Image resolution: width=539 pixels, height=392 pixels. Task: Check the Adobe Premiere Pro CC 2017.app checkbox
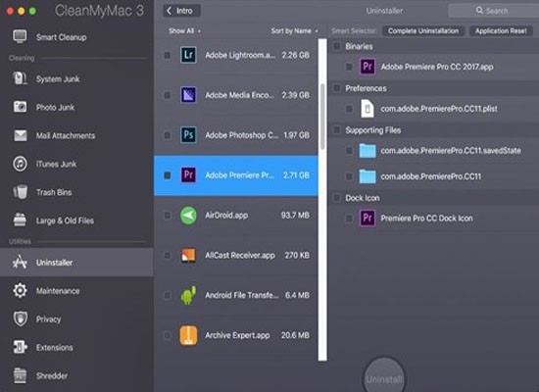[349, 67]
